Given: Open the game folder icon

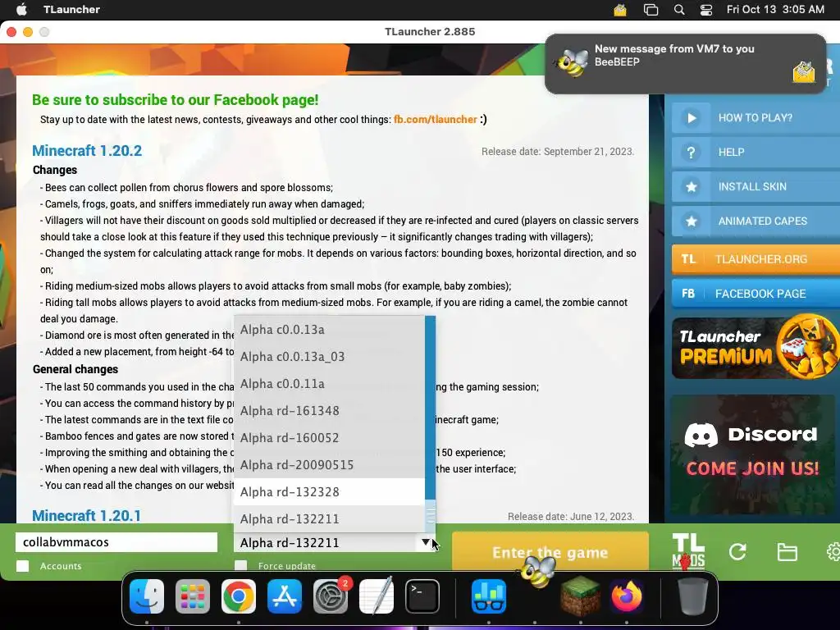Looking at the screenshot, I should 787,552.
